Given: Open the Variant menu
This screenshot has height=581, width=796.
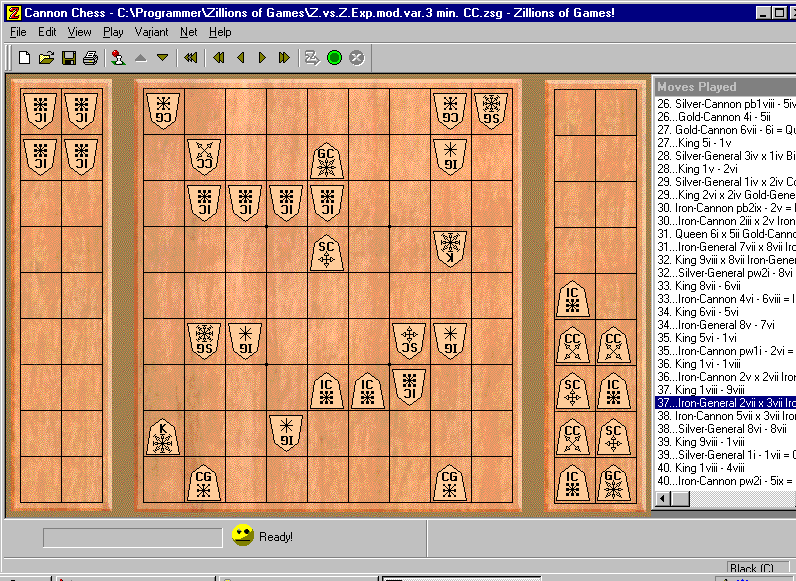Looking at the screenshot, I should (x=151, y=32).
